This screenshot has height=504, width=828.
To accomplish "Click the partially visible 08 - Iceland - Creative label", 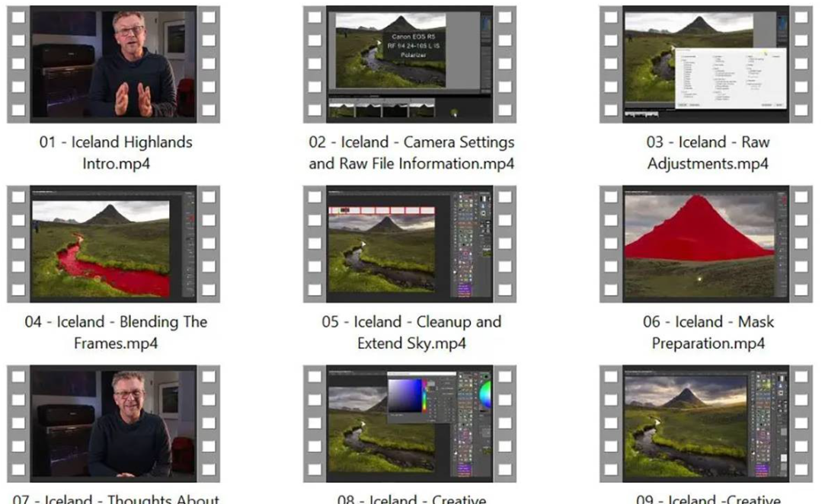I will pos(411,499).
